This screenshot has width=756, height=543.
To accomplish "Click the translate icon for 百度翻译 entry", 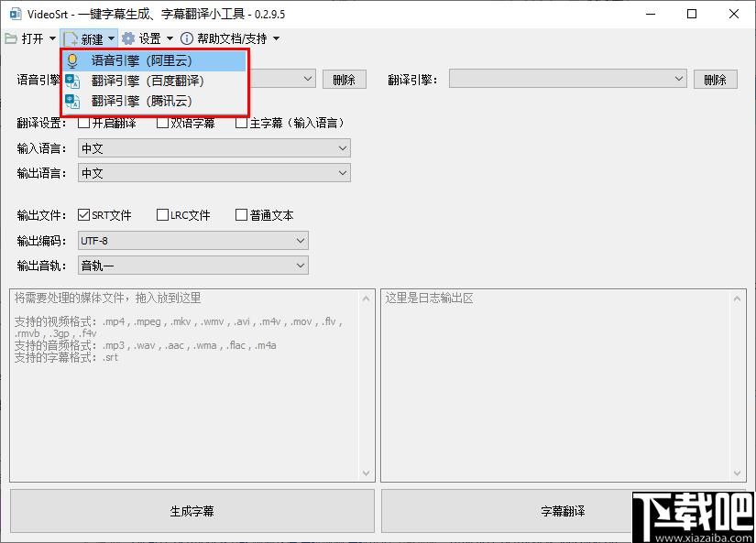I will click(x=72, y=81).
